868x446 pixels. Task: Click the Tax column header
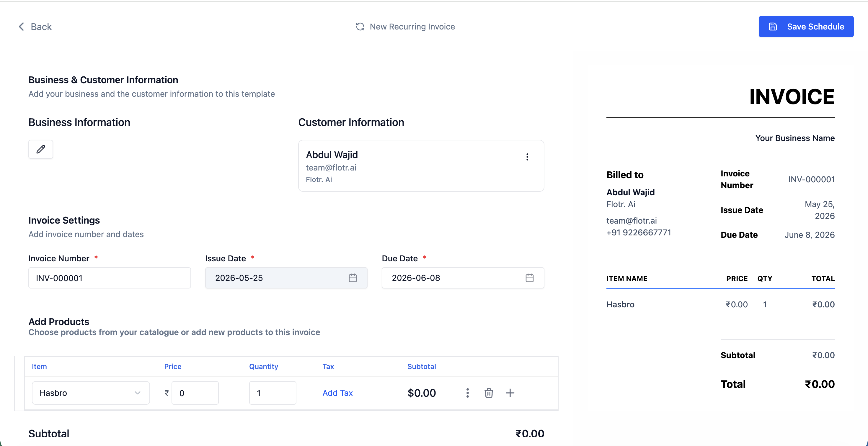click(328, 366)
